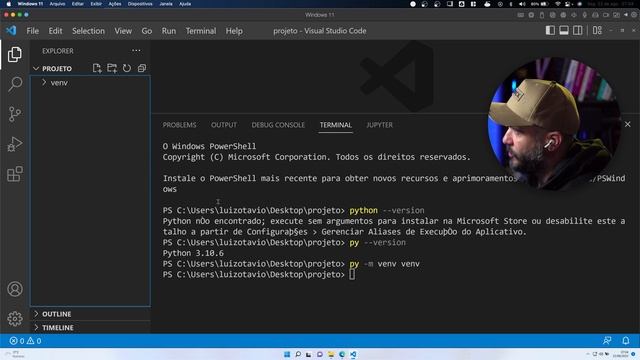Open the Arquivo menu in macOS bar
The height and width of the screenshot is (360, 640).
[57, 4]
